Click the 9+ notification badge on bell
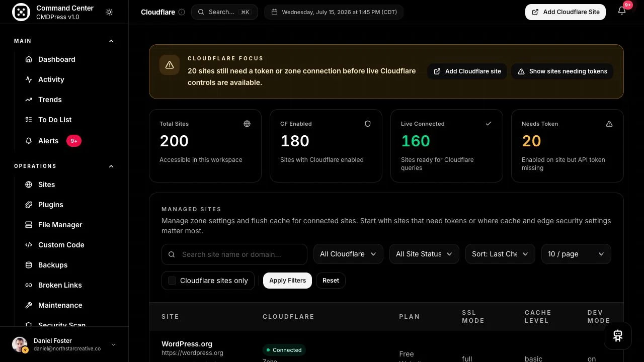The image size is (644, 362). [627, 5]
